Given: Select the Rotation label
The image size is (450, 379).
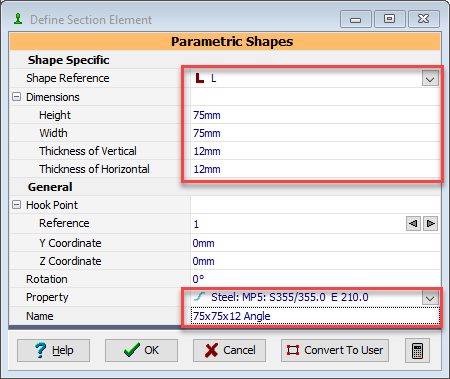Looking at the screenshot, I should [47, 279].
